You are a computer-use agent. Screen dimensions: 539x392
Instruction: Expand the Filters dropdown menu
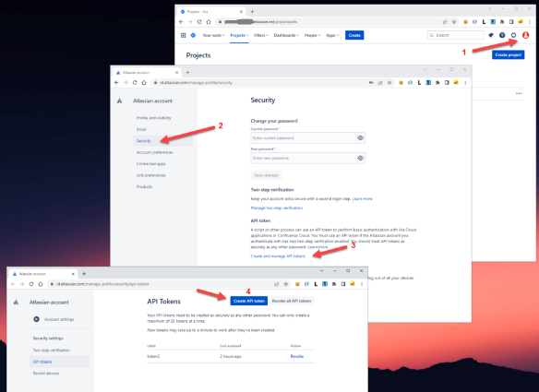point(261,35)
